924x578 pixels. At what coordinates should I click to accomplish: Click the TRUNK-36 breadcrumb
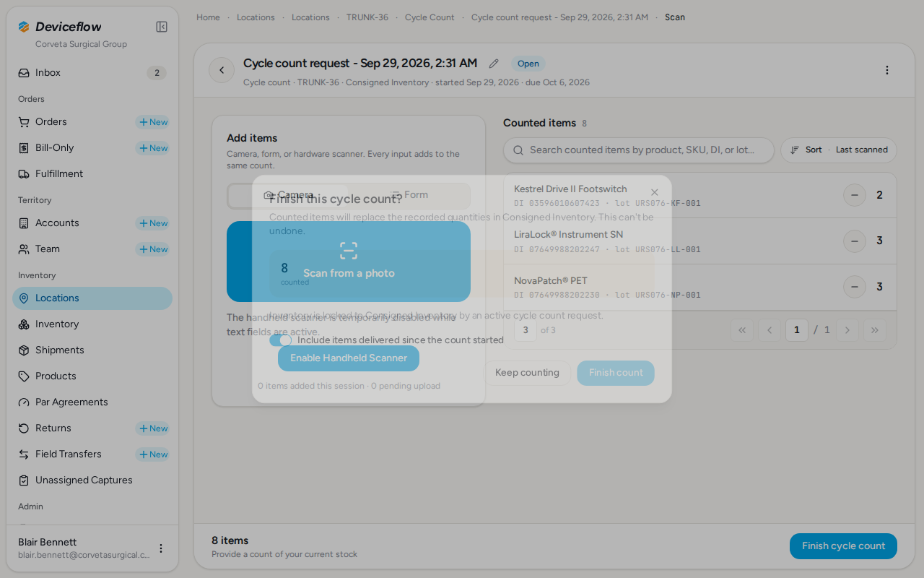(367, 17)
